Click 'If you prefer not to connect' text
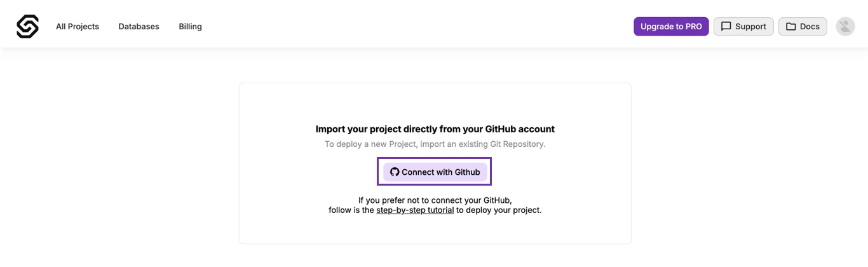The width and height of the screenshot is (868, 267). [x=435, y=200]
